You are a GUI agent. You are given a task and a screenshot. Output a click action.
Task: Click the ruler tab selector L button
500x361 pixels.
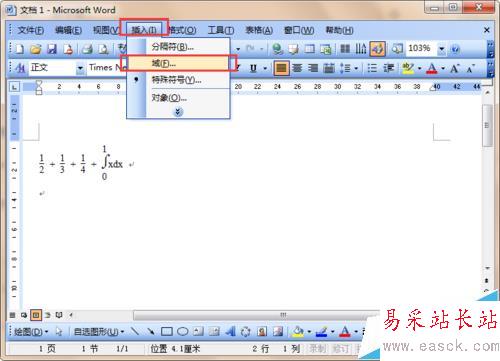pyautogui.click(x=14, y=87)
